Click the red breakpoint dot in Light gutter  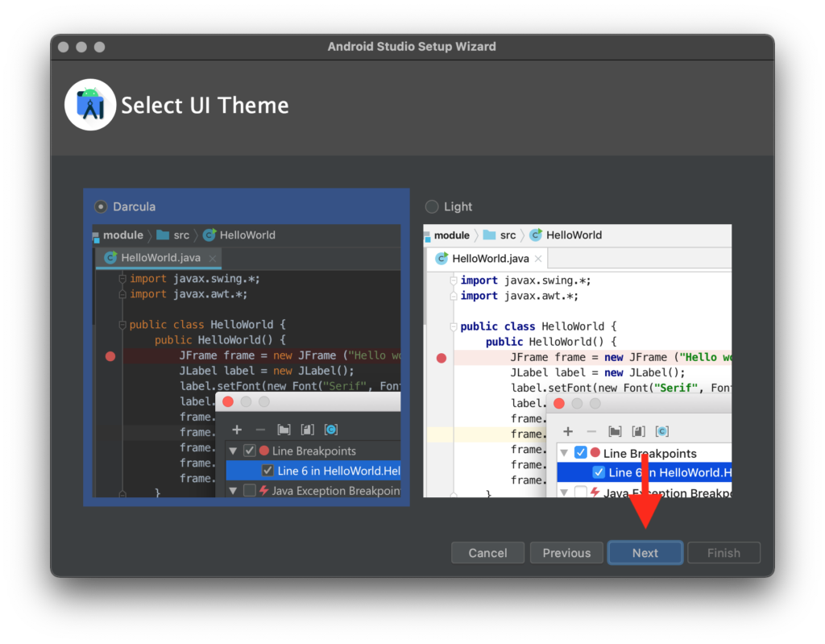[442, 358]
